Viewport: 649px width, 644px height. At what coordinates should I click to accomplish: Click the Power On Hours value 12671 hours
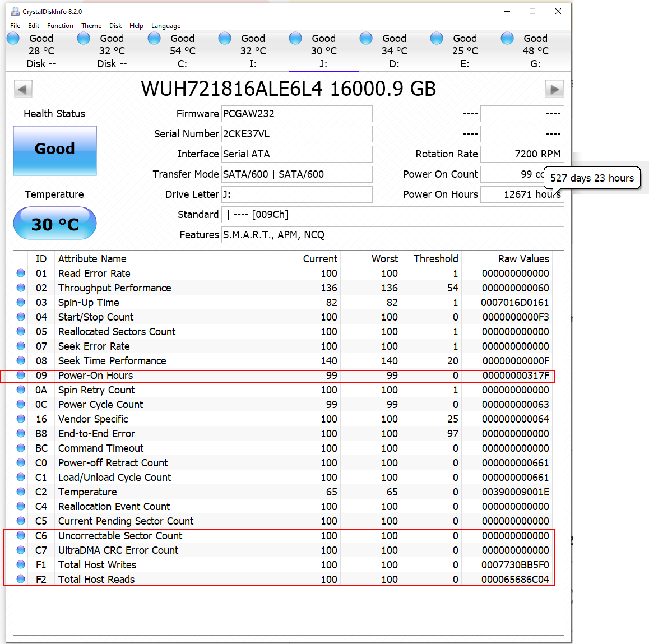point(522,194)
